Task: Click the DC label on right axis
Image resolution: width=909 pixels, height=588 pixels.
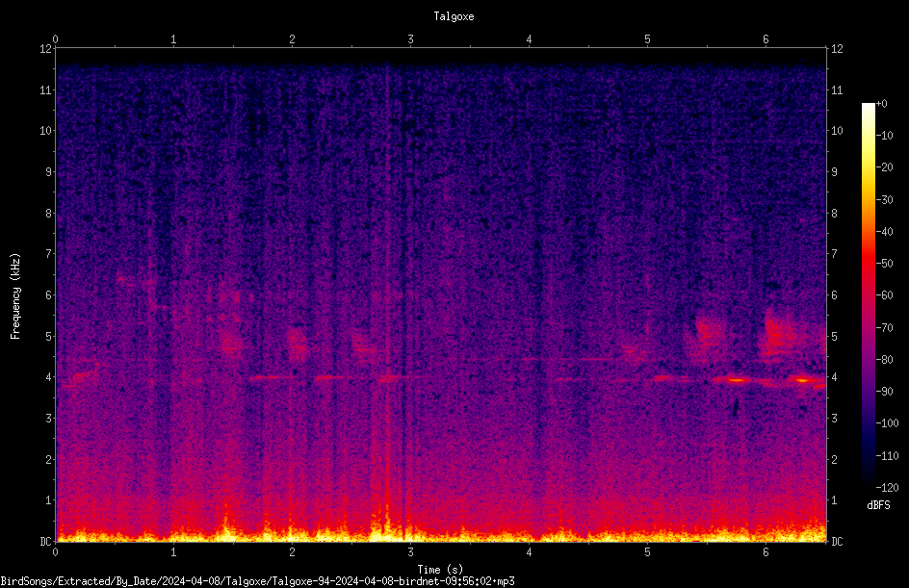Action: coord(837,541)
